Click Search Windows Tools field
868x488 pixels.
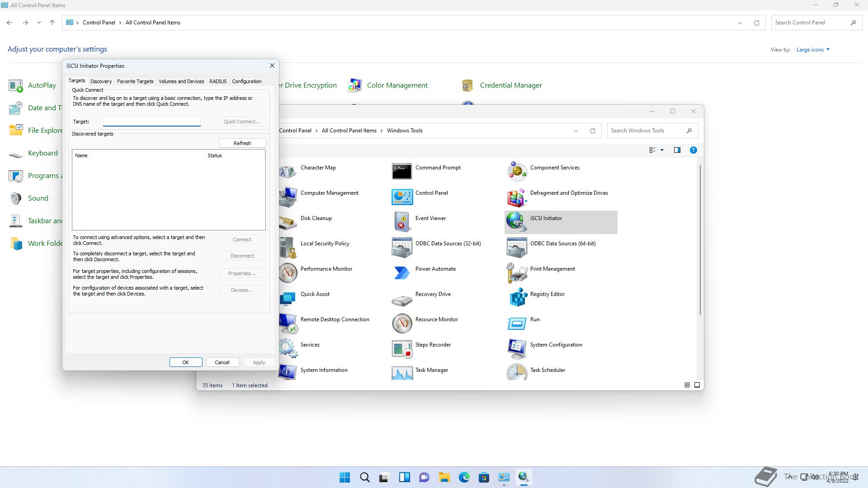point(652,131)
